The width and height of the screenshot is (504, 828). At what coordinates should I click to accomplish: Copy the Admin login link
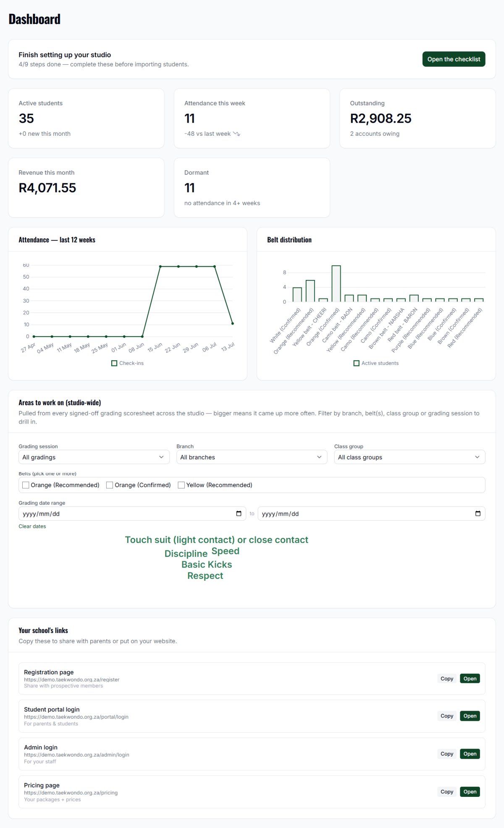tap(447, 754)
